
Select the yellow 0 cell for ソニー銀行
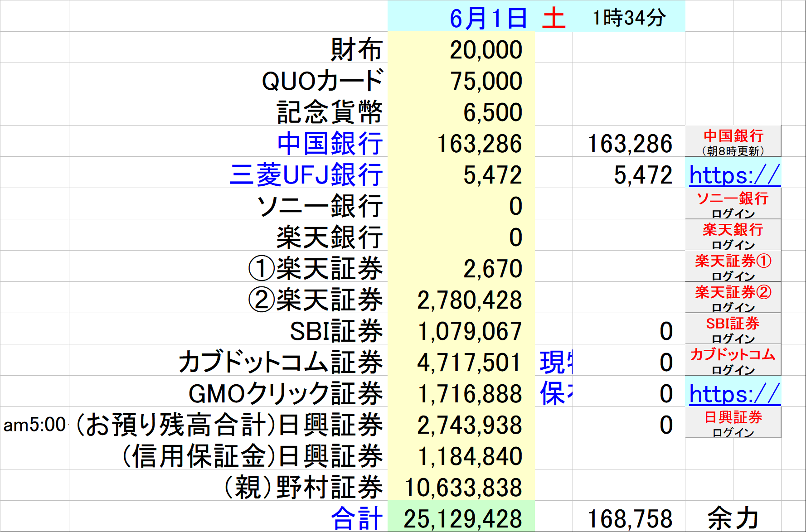click(x=461, y=204)
